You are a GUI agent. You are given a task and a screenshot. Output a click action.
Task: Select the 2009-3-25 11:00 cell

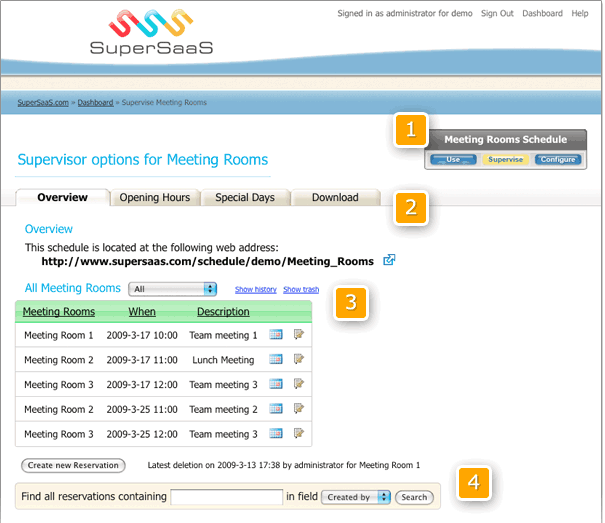coord(142,409)
